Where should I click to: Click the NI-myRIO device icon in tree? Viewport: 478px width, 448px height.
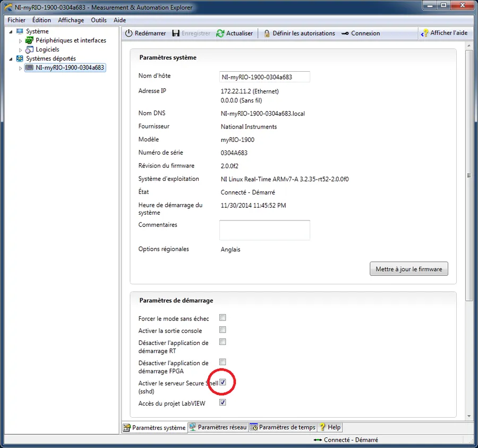point(29,67)
